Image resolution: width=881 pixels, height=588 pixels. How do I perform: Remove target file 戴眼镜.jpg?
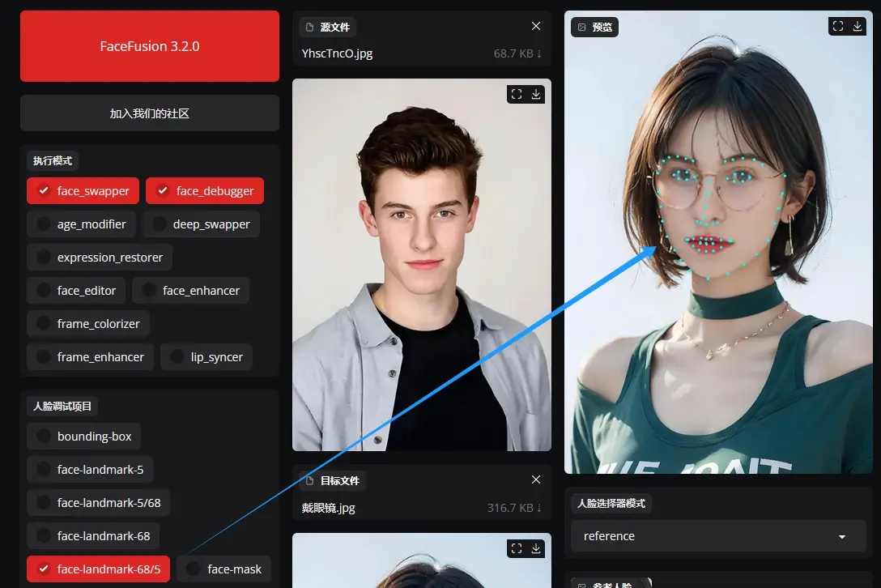tap(535, 480)
